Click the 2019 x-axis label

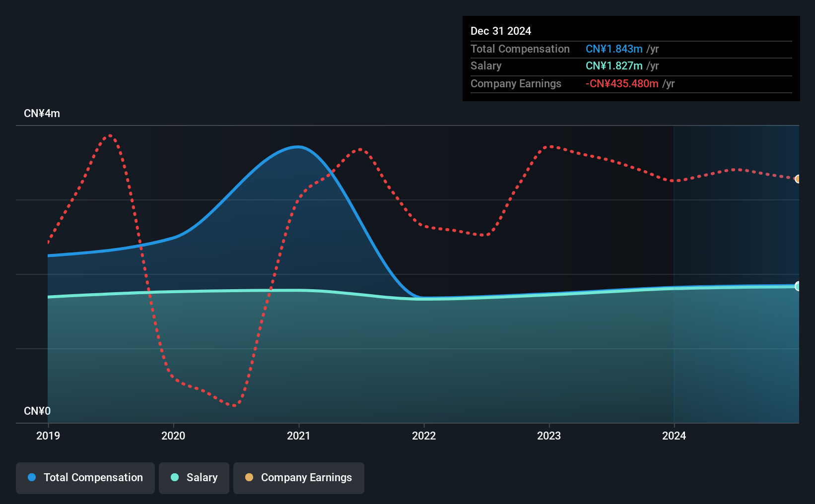[x=48, y=436]
